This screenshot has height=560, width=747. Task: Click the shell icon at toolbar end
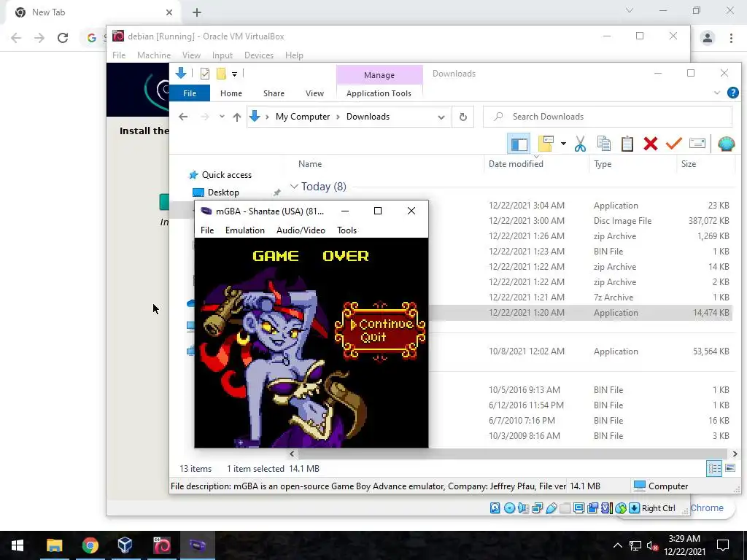click(726, 144)
